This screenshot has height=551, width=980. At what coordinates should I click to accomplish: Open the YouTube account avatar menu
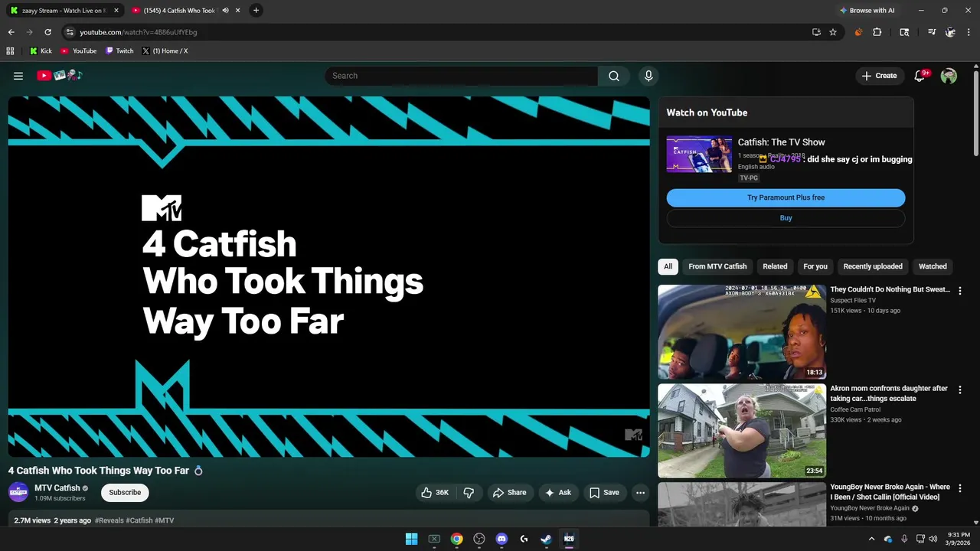(x=949, y=76)
